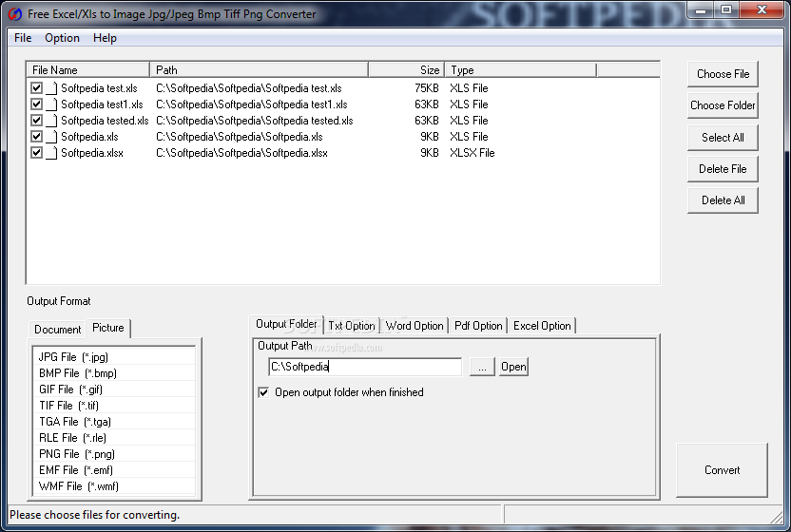
Task: Sort by the Size column header
Action: (407, 70)
